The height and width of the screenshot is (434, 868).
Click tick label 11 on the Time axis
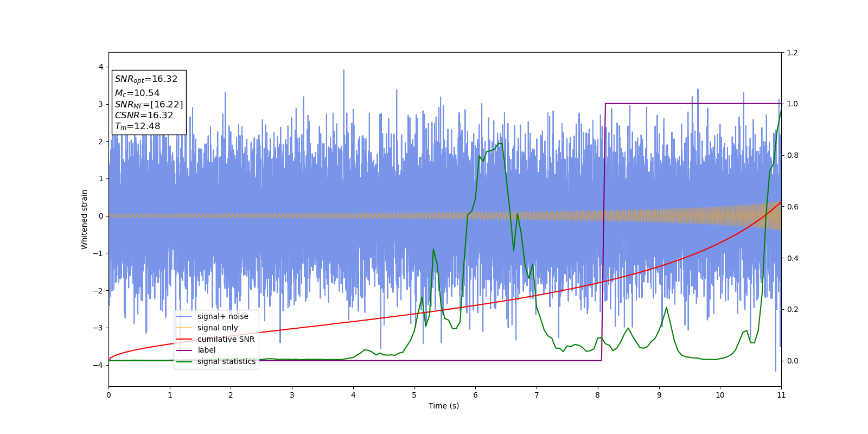[781, 395]
